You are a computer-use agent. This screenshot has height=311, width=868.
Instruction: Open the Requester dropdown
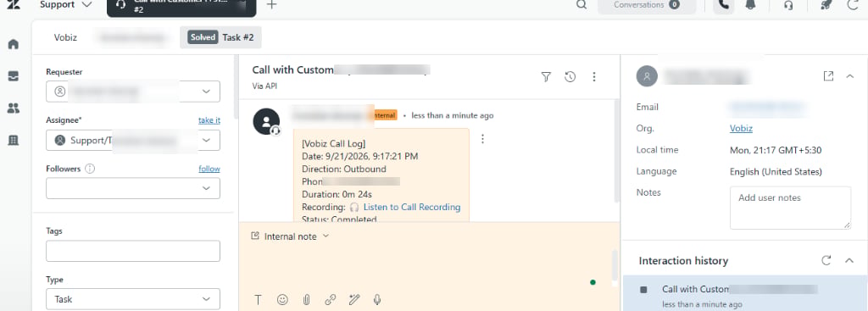pyautogui.click(x=133, y=92)
